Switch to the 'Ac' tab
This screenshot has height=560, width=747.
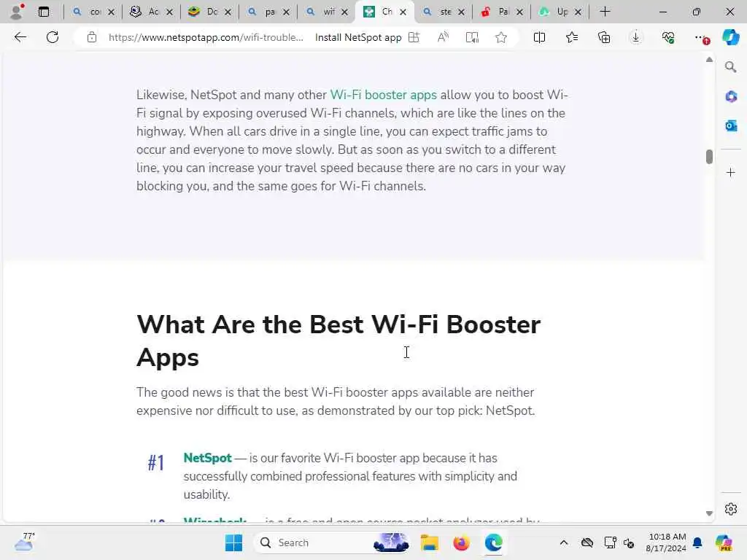pos(152,12)
